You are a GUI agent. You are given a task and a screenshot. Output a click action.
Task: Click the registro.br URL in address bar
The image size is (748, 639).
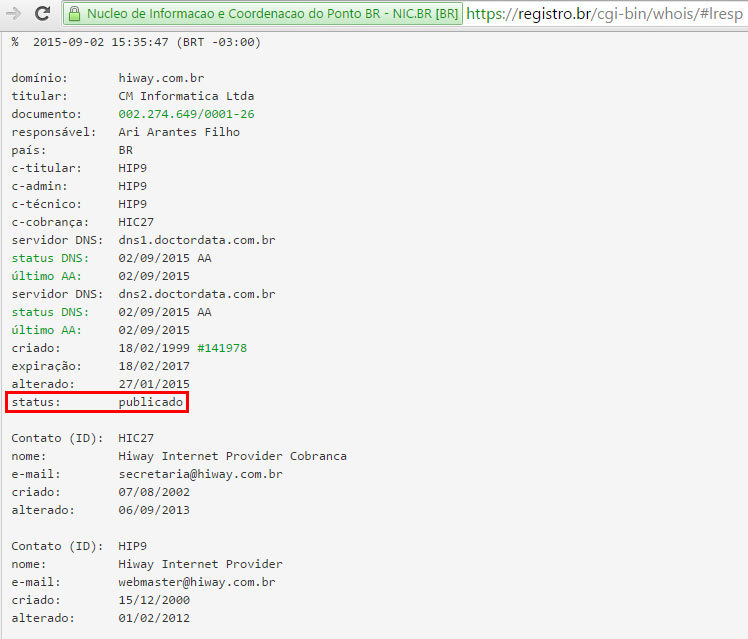[x=604, y=14]
